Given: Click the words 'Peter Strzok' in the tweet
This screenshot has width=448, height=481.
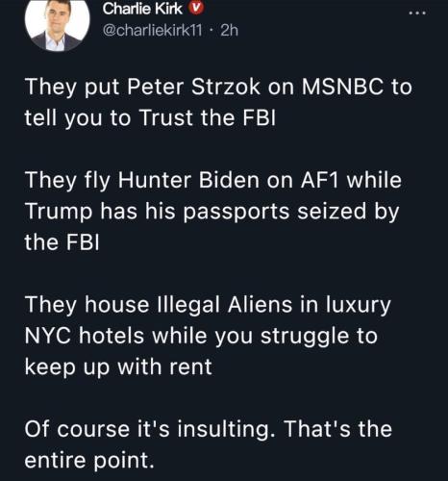Looking at the screenshot, I should [x=193, y=87].
